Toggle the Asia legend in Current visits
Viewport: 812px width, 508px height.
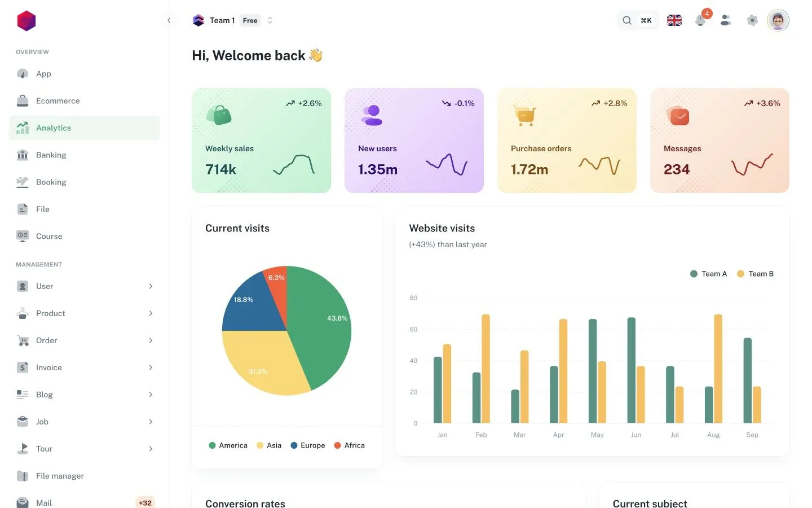click(x=269, y=445)
